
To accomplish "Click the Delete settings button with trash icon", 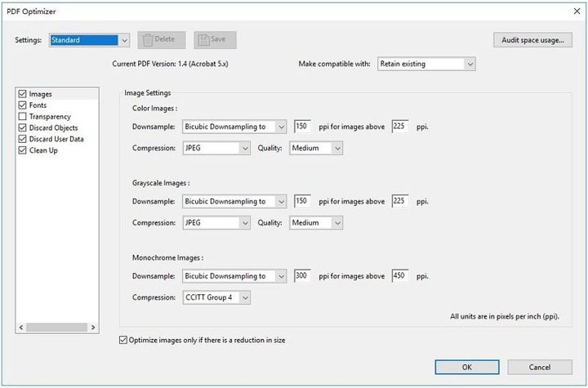I will (x=158, y=40).
